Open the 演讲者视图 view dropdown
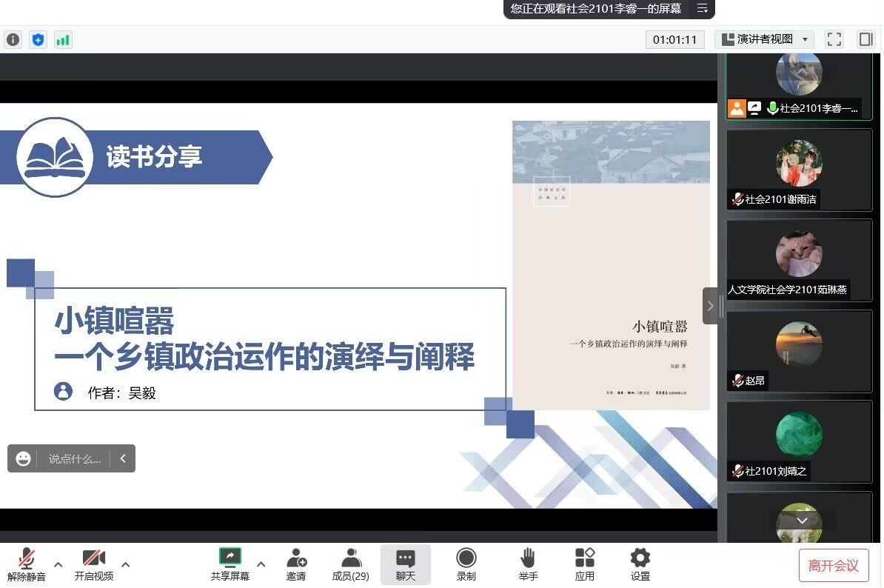The image size is (884, 588). click(x=765, y=39)
